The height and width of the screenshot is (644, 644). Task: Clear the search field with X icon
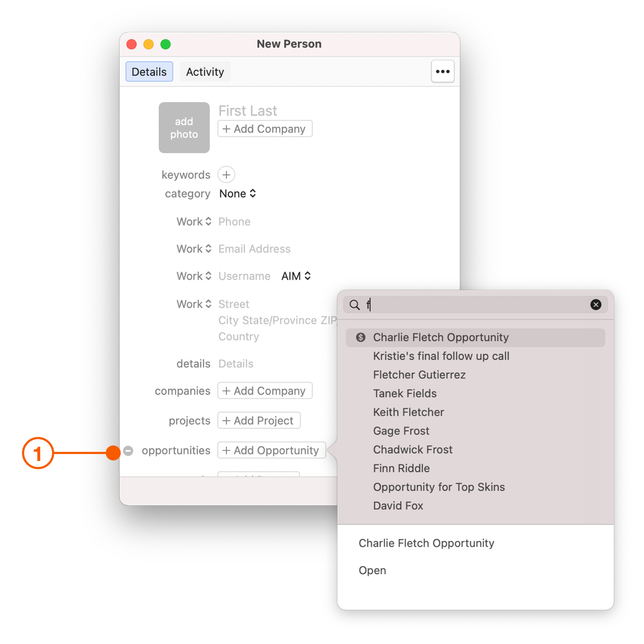596,305
